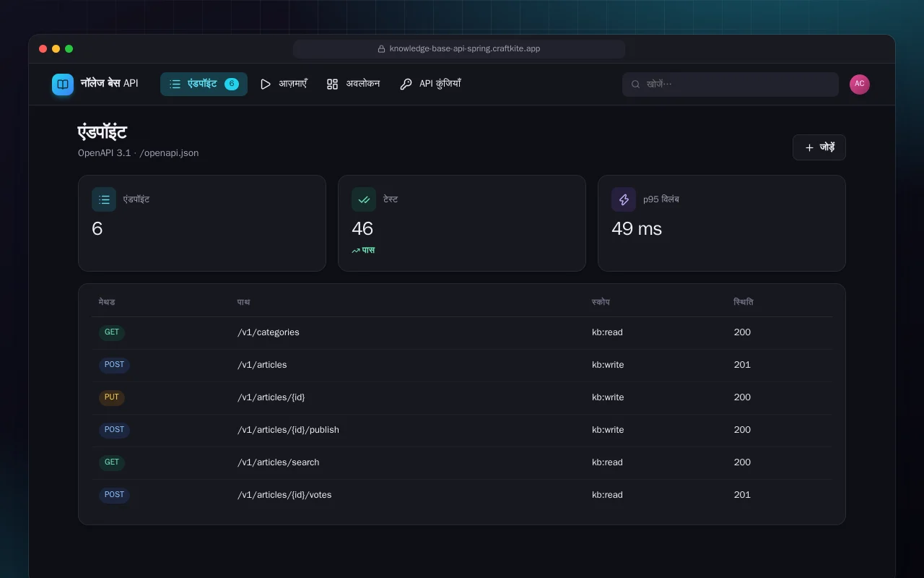Click the GET badge for /v1/categories
This screenshot has width=924, height=578.
[x=112, y=333]
